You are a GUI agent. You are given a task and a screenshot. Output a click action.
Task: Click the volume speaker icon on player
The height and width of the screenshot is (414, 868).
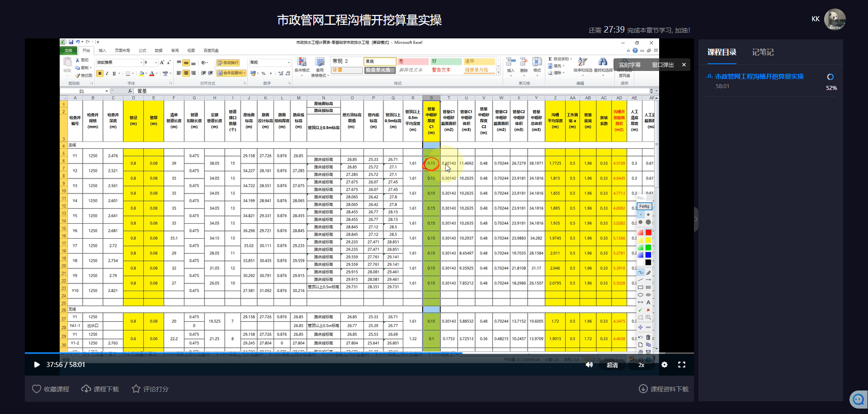click(x=589, y=365)
